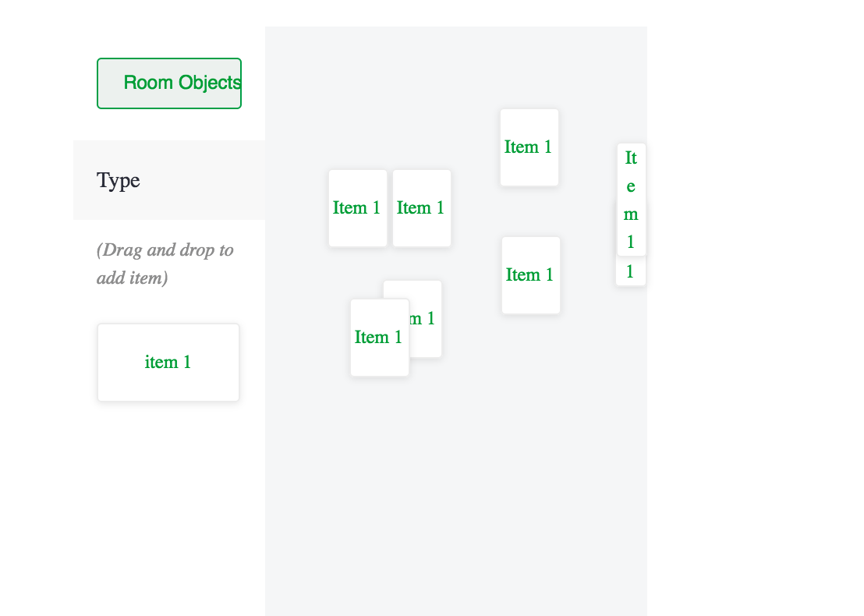Select the front overlapping Item 1 card
Viewport: 864px width, 616px height.
point(379,337)
